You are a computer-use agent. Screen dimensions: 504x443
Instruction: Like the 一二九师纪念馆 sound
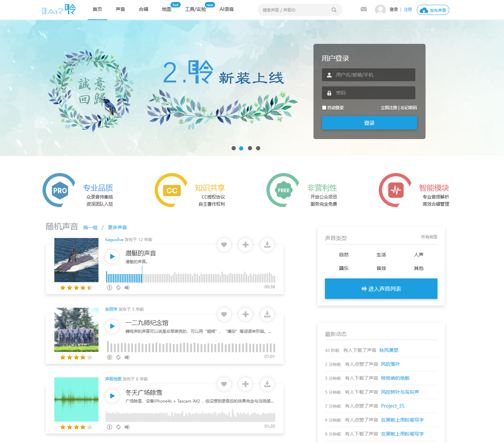click(x=224, y=314)
